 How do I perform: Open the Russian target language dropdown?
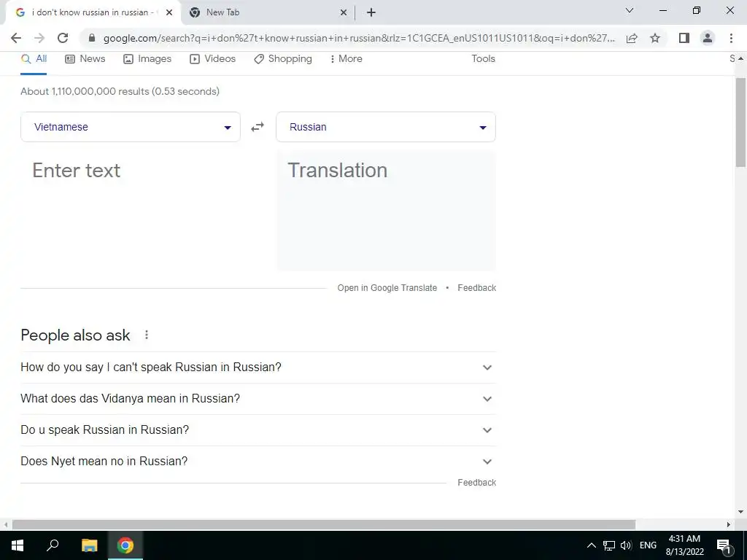pos(386,127)
